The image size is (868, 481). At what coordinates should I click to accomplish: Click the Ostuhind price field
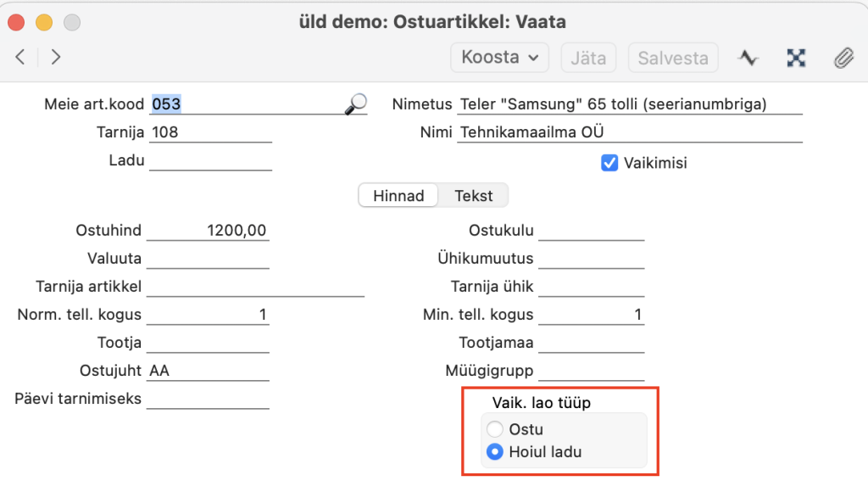coord(209,230)
